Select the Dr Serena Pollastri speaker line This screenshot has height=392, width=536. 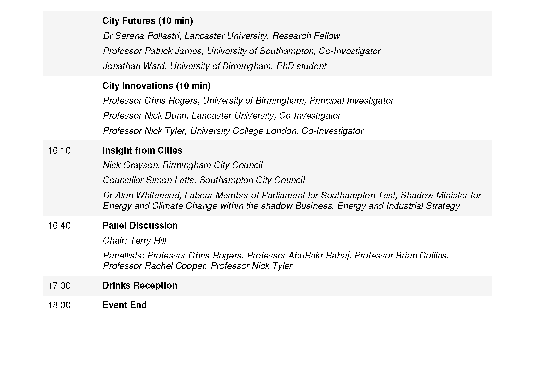tap(221, 36)
